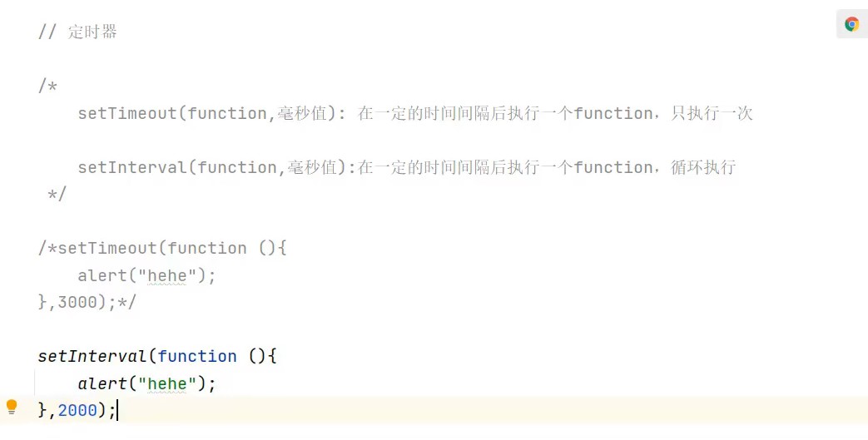Screen dimensions: 868x440
Task: Click the closing */ of the doc comment
Action: [57, 195]
